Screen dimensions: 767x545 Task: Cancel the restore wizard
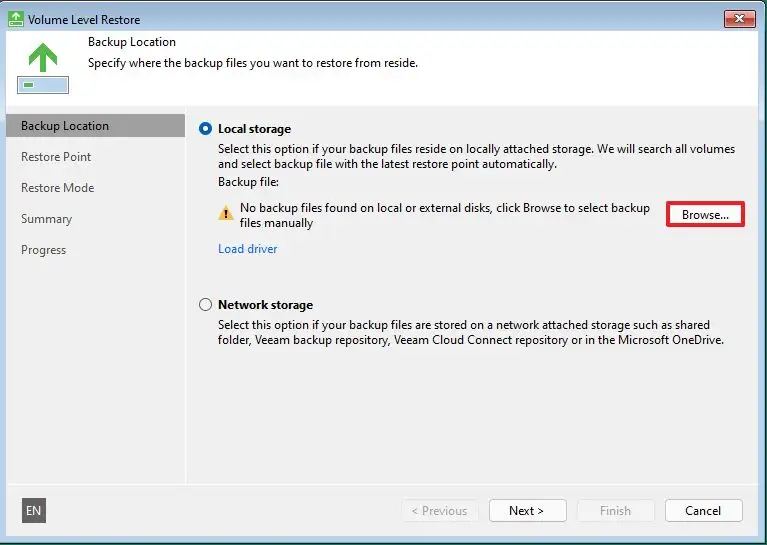point(703,510)
